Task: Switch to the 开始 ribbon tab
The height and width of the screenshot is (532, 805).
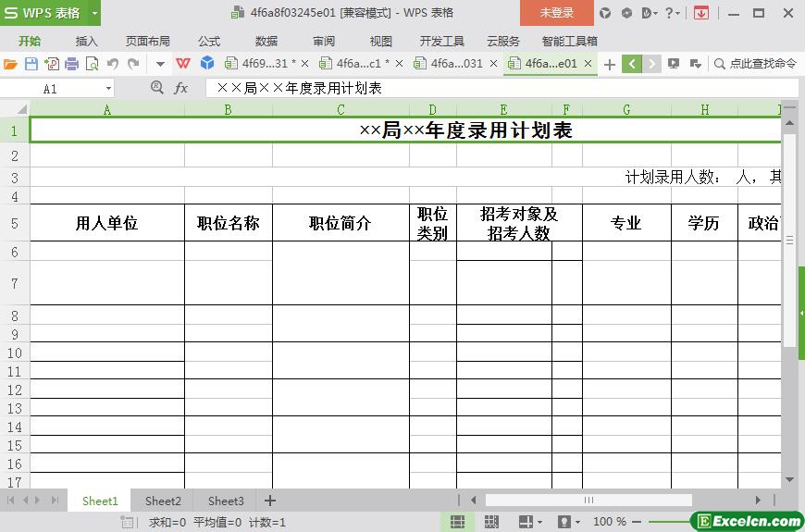Action: point(30,41)
